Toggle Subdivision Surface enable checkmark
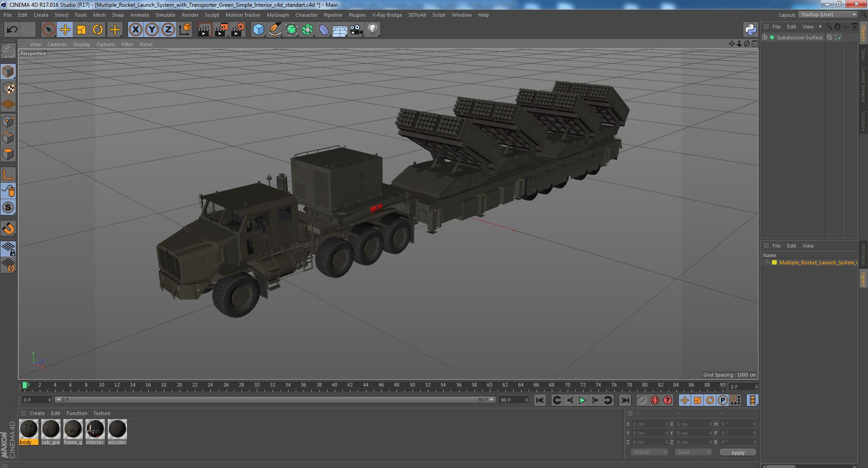 840,38
